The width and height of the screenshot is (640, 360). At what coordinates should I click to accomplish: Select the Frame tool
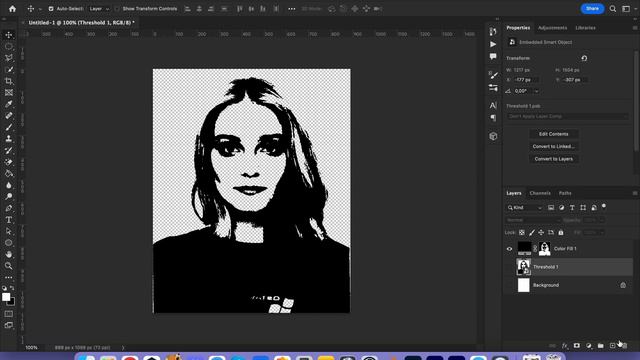9,93
